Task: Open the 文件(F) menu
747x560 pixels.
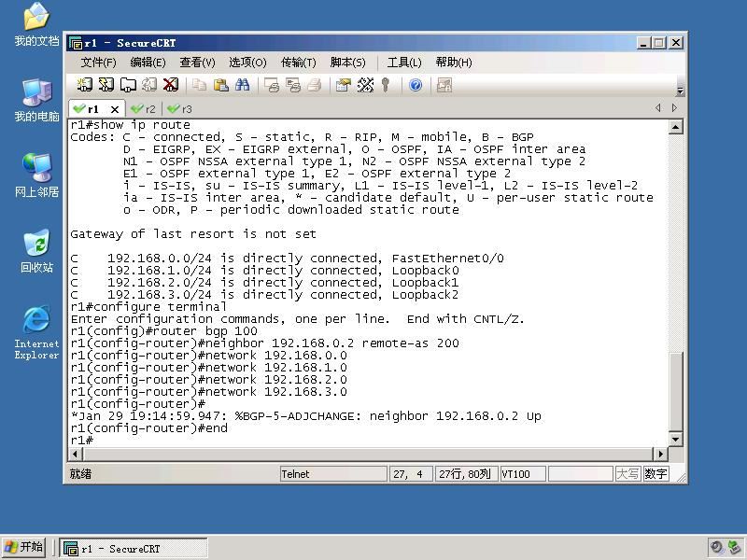Action: 98,63
